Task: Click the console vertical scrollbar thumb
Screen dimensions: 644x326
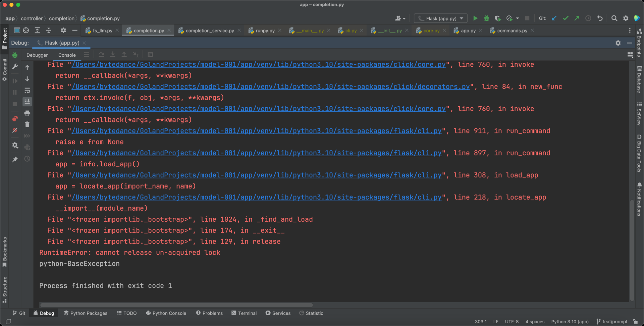Action: click(632, 250)
